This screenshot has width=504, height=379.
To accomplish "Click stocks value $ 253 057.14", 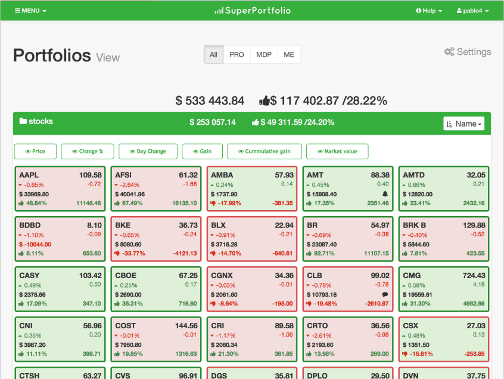I will point(212,122).
